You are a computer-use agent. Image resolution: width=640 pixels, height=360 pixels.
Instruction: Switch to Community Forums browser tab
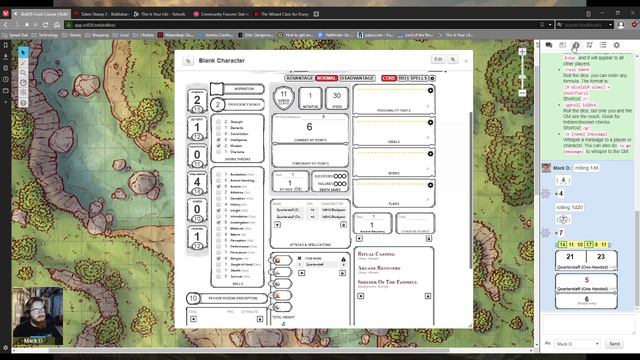220,14
